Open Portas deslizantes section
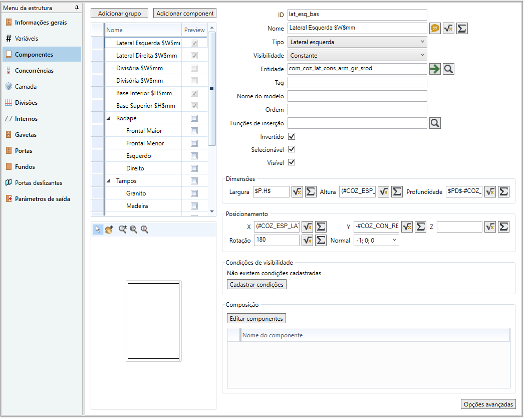This screenshot has height=420, width=527. (42, 183)
